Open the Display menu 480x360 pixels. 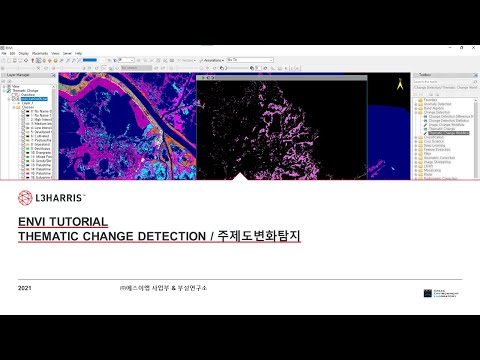[24, 53]
